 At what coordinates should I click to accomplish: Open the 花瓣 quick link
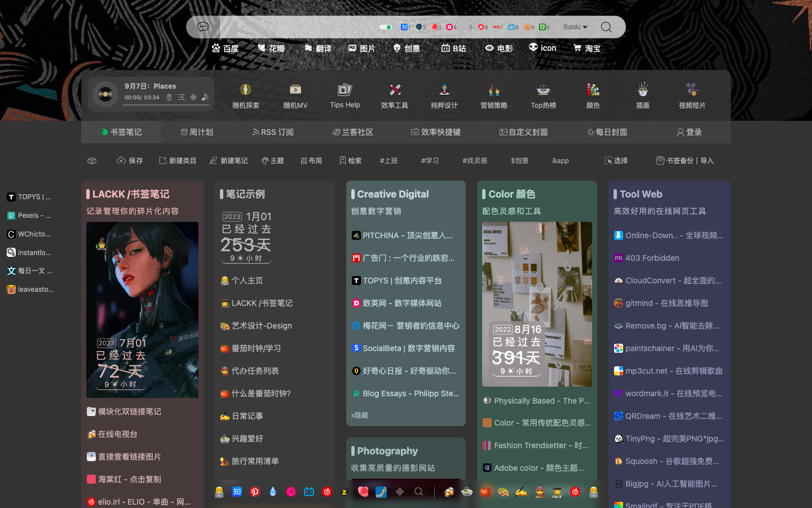click(x=271, y=49)
